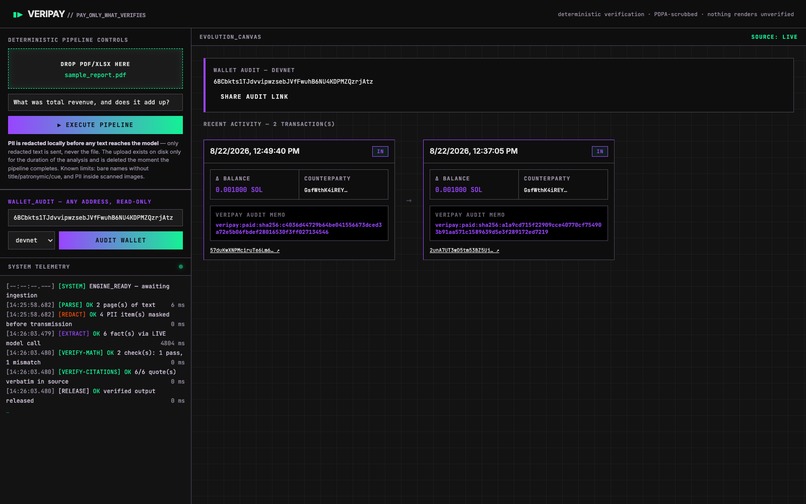Click counterparty GsfWthK4iREY in 12:49:40 card
The image size is (806, 504).
tap(325, 190)
